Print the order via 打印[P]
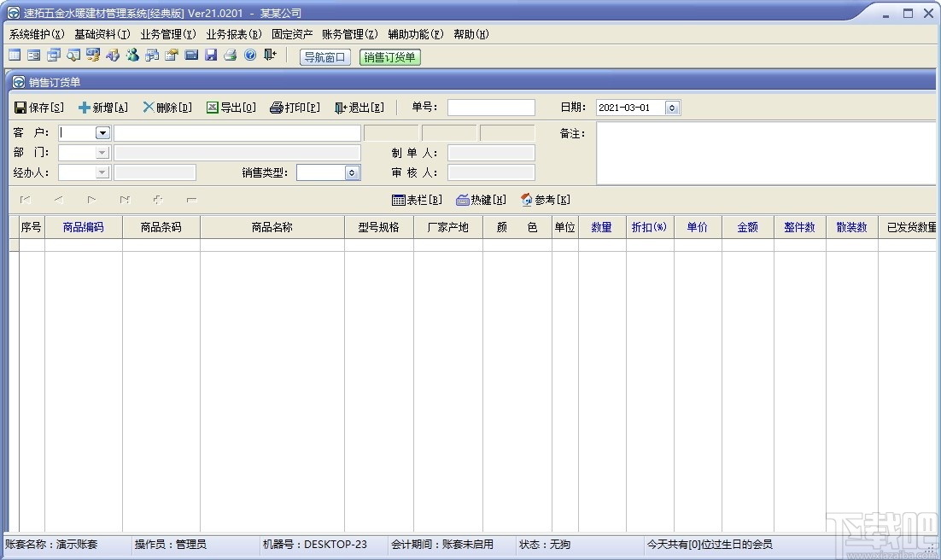Image resolution: width=941 pixels, height=560 pixels. (295, 108)
